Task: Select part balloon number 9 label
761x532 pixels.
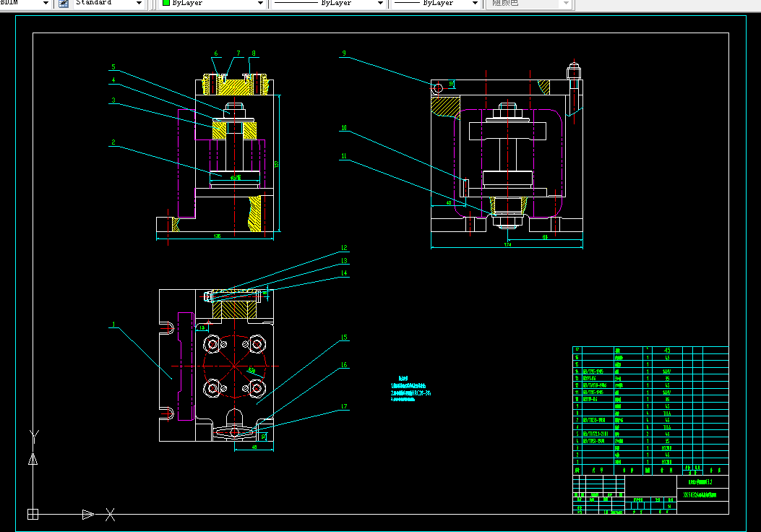Action: [x=344, y=53]
